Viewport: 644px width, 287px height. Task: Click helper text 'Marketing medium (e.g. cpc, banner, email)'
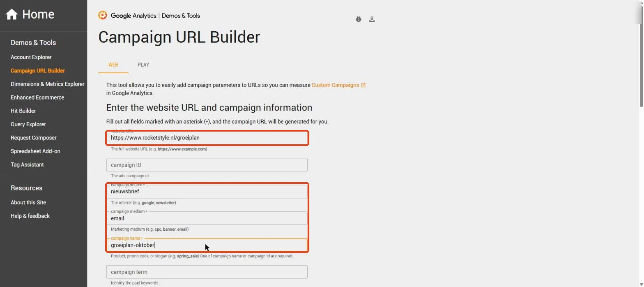tap(150, 229)
